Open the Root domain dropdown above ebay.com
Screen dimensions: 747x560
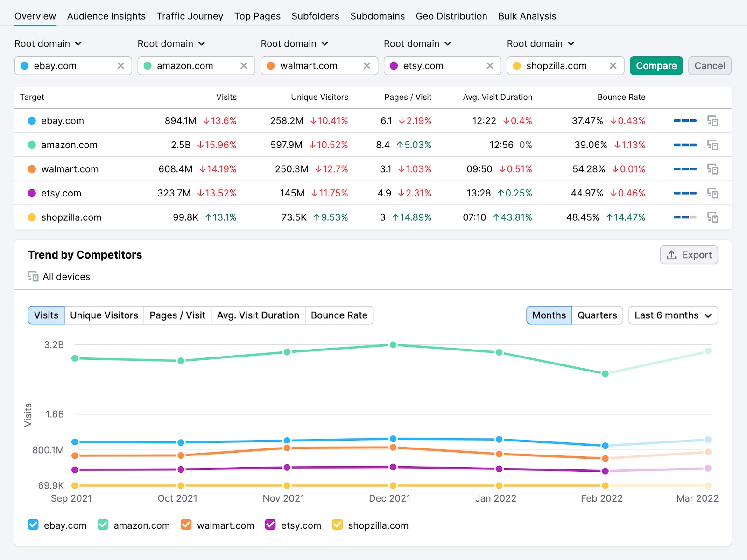point(48,44)
